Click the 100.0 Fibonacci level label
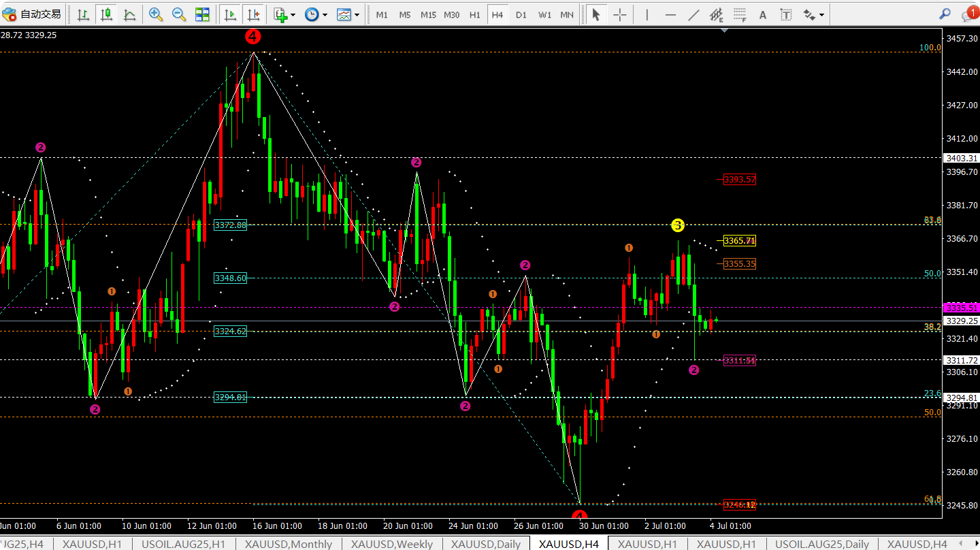This screenshot has height=550, width=980. pyautogui.click(x=930, y=48)
